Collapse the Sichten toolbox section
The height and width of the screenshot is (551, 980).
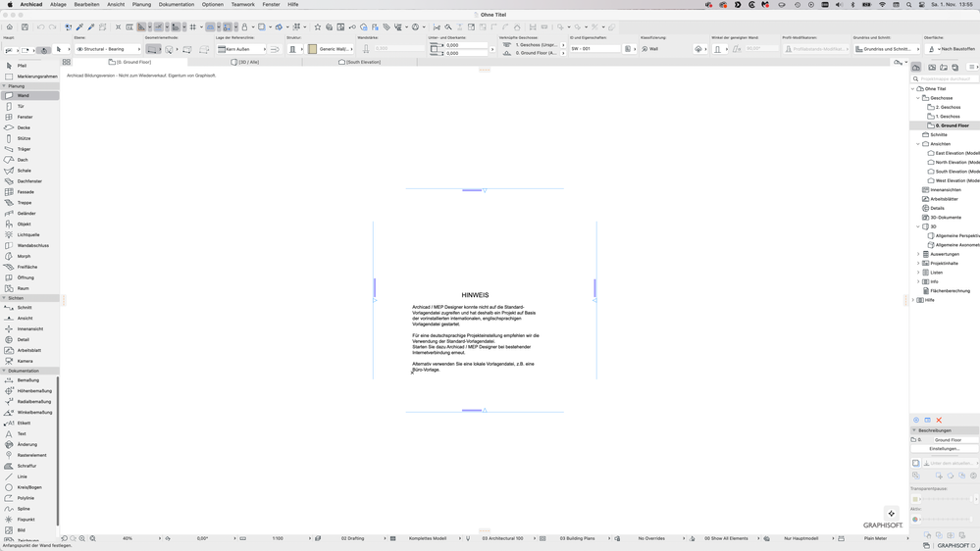click(4, 298)
